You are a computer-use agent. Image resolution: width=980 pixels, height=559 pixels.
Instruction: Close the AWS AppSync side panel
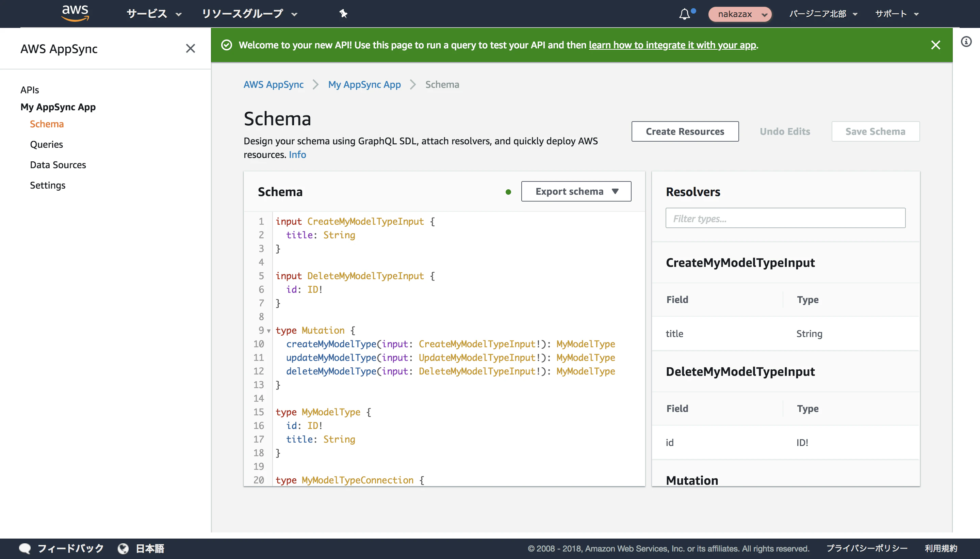click(190, 48)
